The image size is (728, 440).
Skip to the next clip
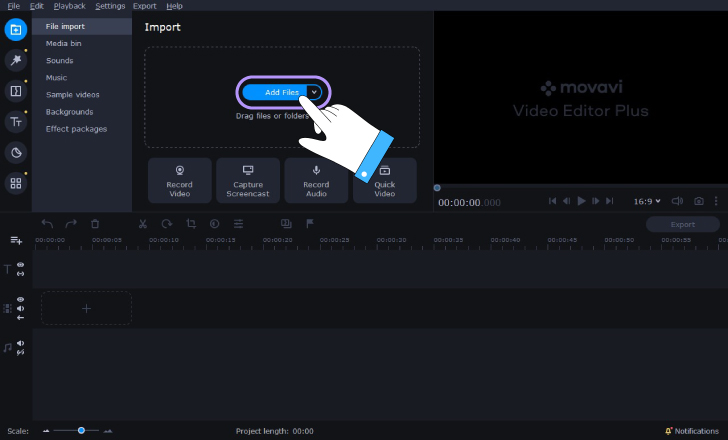(610, 201)
